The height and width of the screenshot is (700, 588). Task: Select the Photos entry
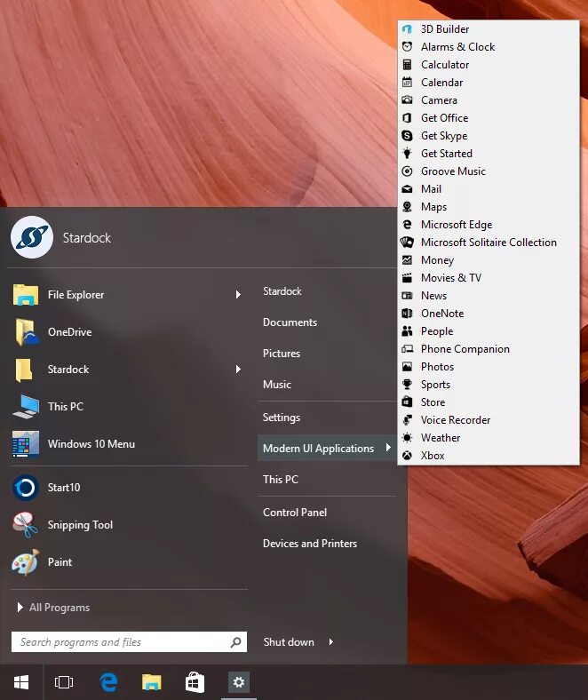coord(489,367)
